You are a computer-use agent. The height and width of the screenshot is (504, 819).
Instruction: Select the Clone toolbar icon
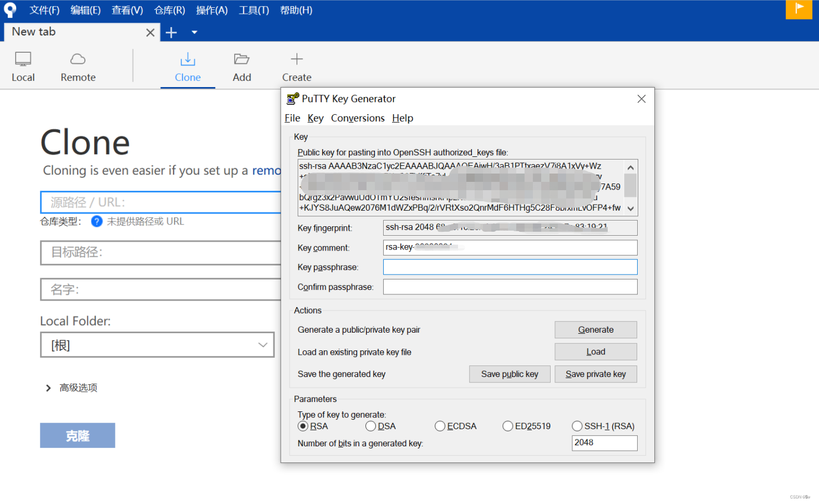(187, 67)
